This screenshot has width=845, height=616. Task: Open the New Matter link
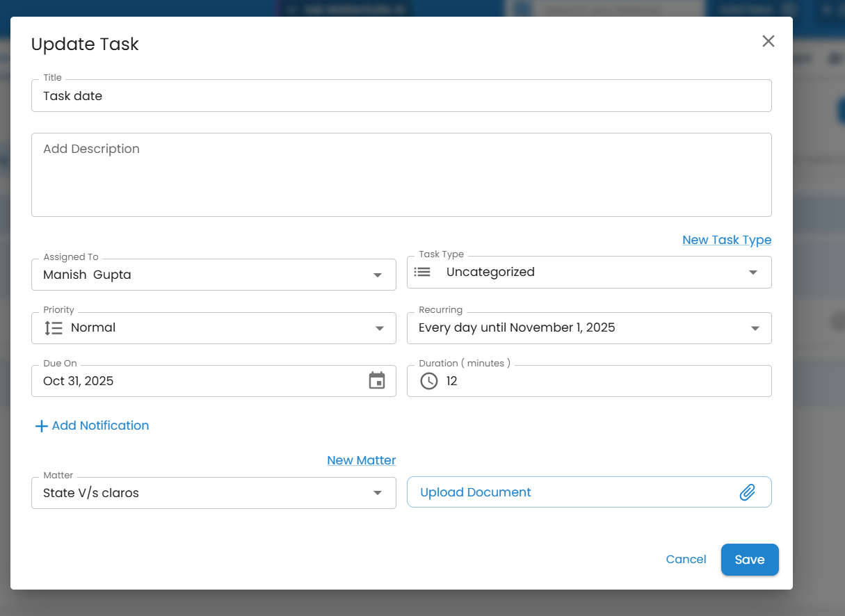[x=361, y=460]
